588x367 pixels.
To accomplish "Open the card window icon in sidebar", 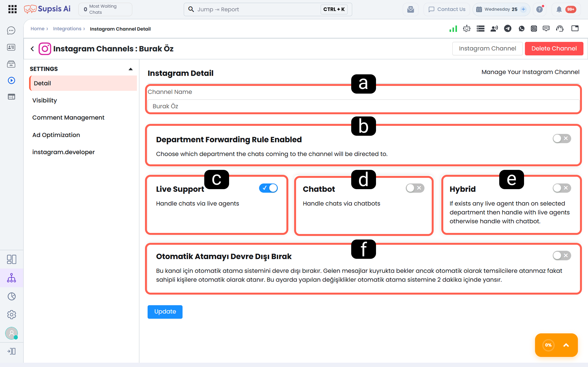I will point(11,97).
